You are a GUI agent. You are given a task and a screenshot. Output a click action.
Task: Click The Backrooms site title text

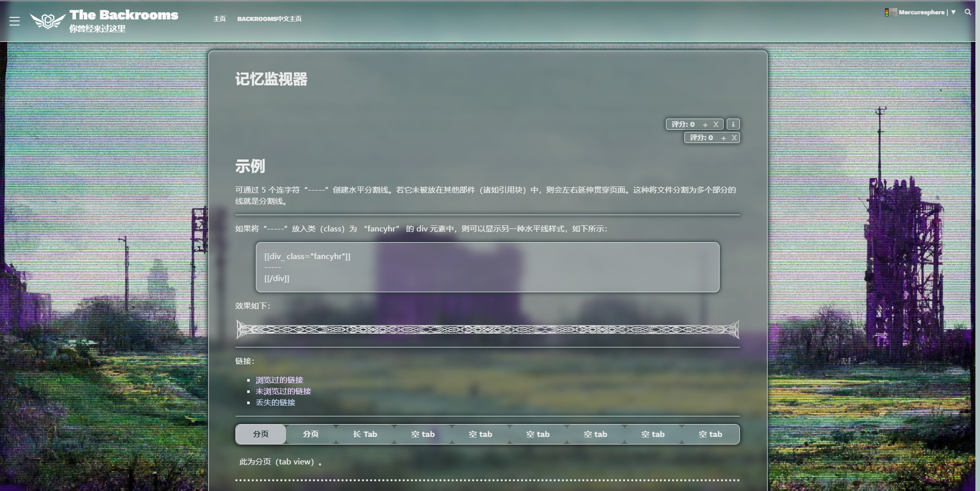[124, 15]
